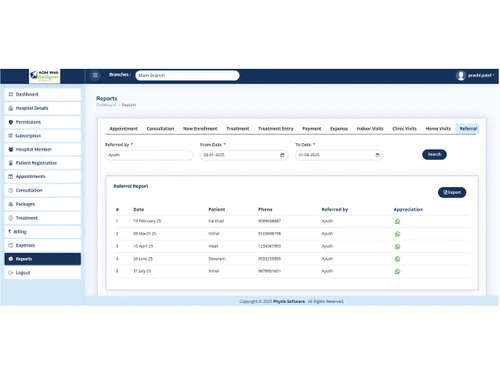Screen dimensions: 500x375
Task: Click the user avatar icon
Action: (461, 76)
